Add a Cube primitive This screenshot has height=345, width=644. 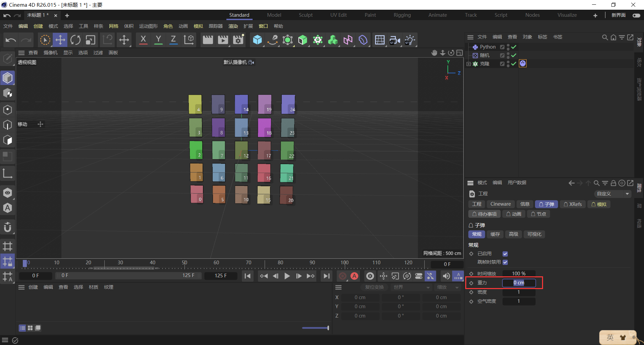[x=257, y=40]
